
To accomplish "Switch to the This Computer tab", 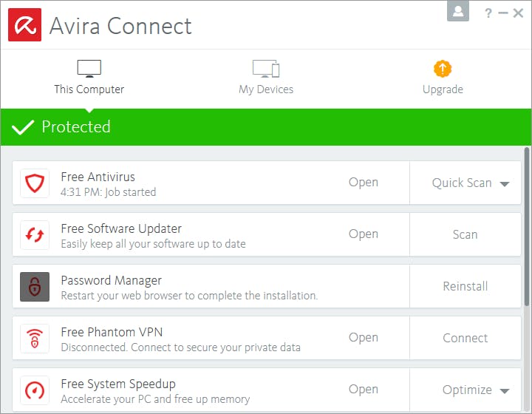I will tap(89, 78).
